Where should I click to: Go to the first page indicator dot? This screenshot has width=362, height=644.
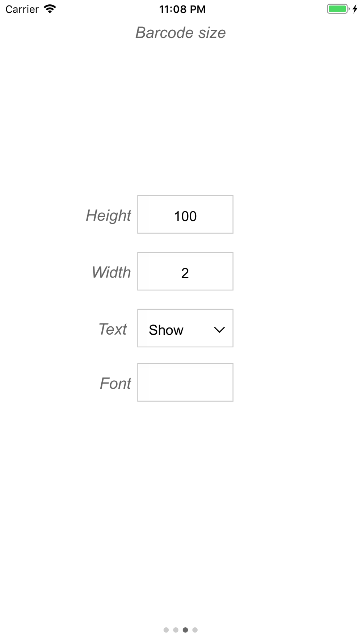(x=166, y=630)
